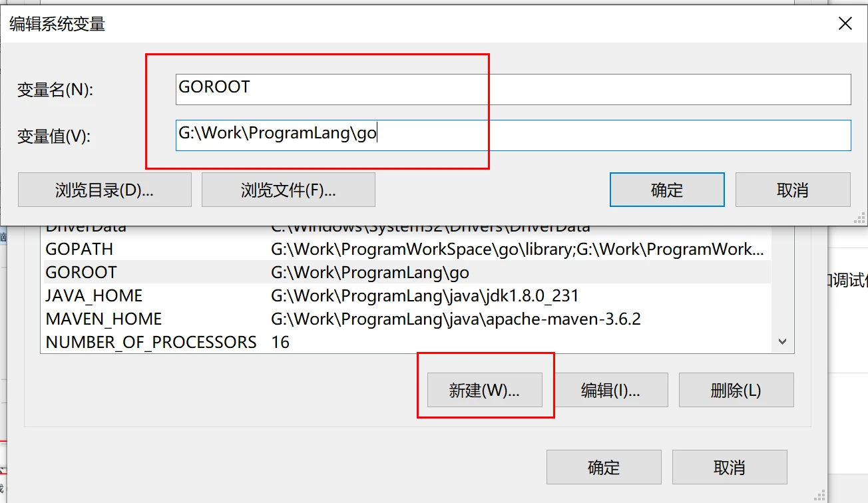Screen dimensions: 868x503
Task: Select the NUMBER_OF_PROCESSORS row
Action: pos(266,341)
